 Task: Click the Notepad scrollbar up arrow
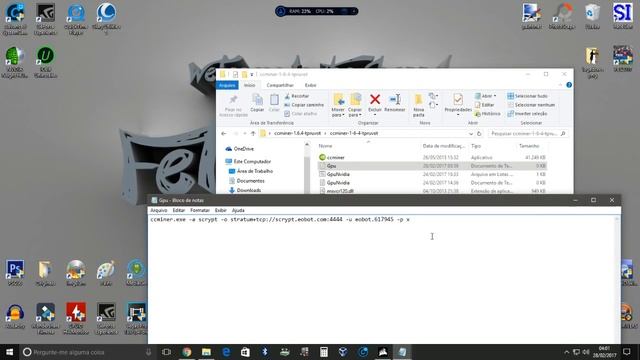[x=617, y=220]
